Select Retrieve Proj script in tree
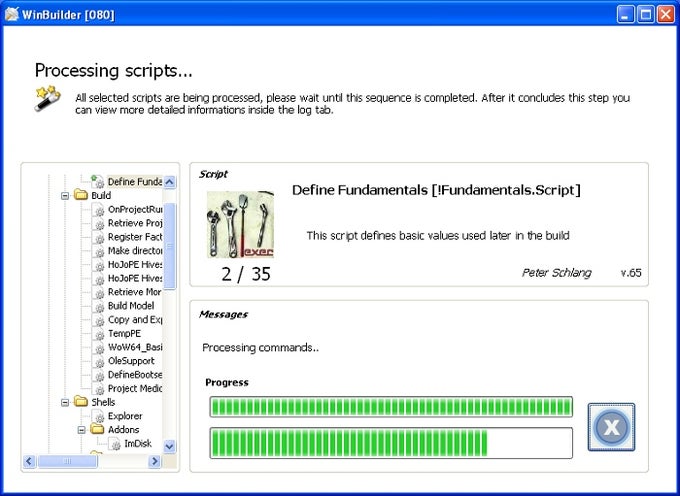The width and height of the screenshot is (680, 496). (x=135, y=223)
